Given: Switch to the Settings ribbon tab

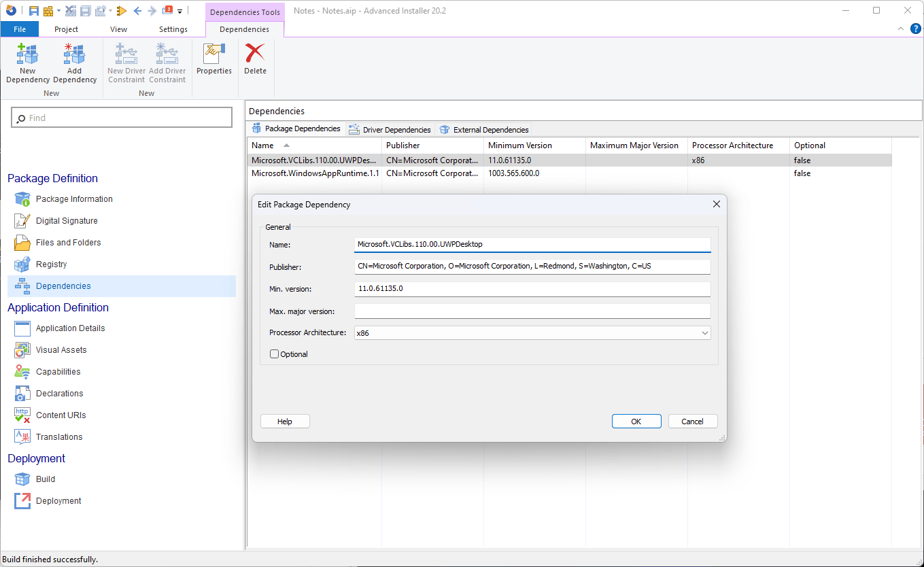Looking at the screenshot, I should [x=173, y=29].
